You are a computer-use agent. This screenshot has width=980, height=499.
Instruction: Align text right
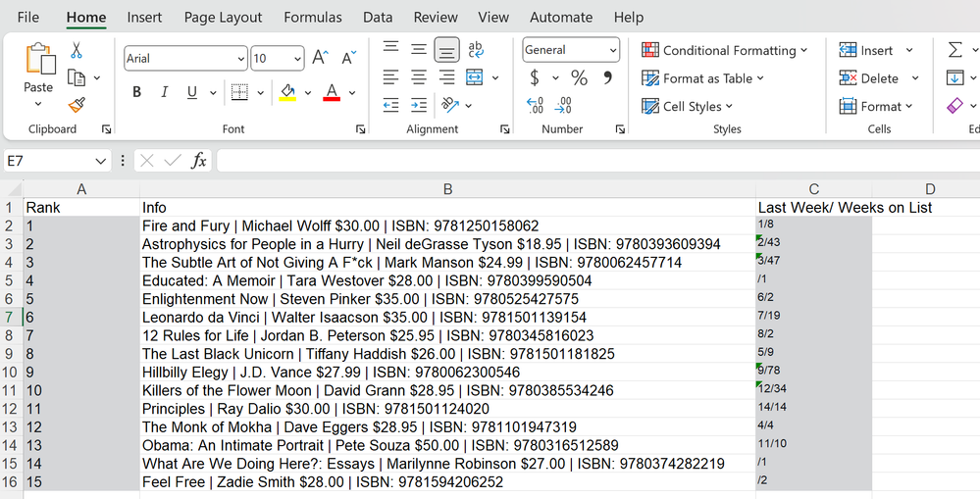coord(446,77)
